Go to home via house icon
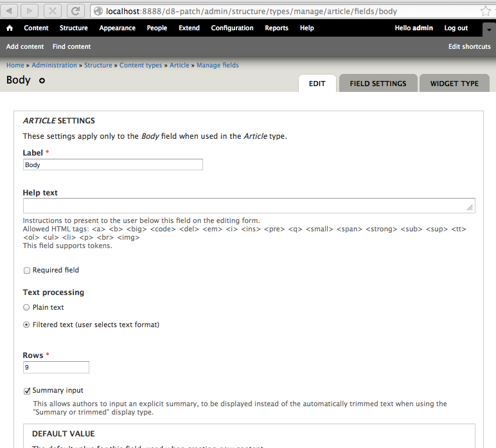496x448 pixels. click(10, 28)
